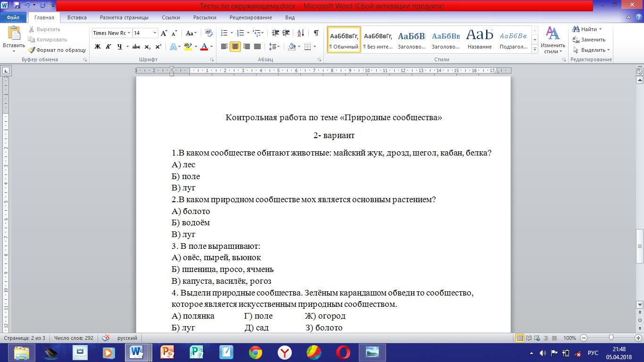Select Print Layout view in status bar
Screen dimensions: 644x362
click(520, 338)
